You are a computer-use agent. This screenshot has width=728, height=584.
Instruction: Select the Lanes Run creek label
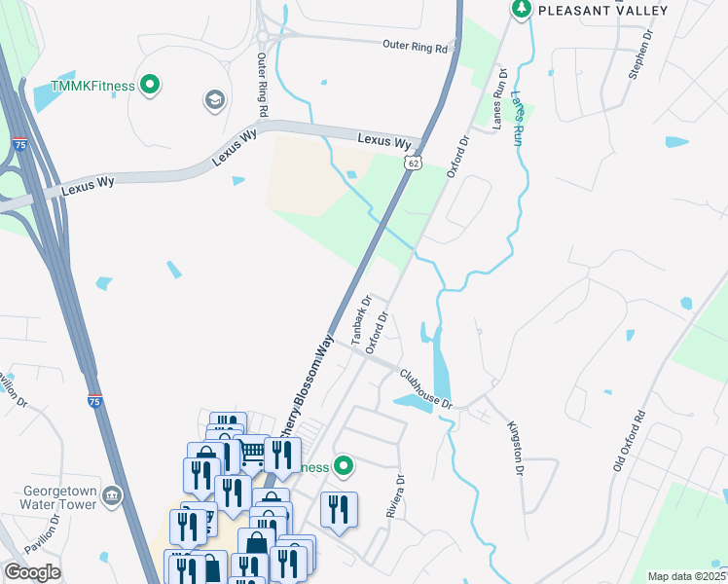click(x=517, y=119)
